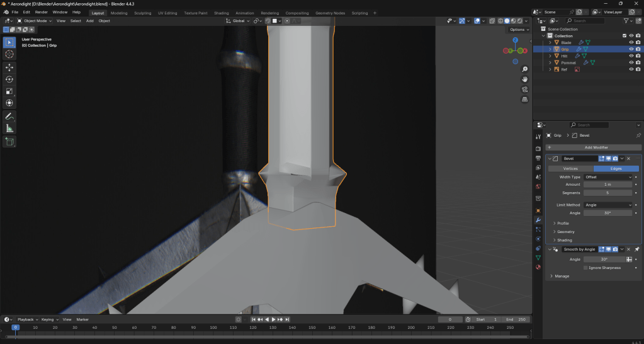Open the Width Type dropdown
644x344 pixels.
tap(607, 177)
